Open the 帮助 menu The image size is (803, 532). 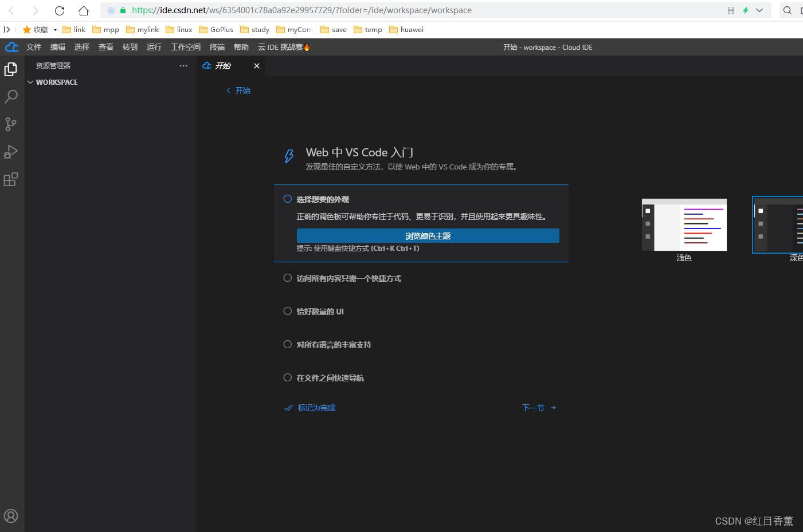pos(241,47)
